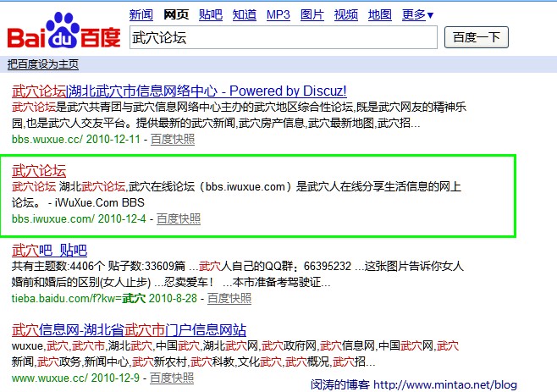Open 百度快照 for bbs.wuxue.cc result
Viewport: 557px width, 392px height.
(172, 138)
